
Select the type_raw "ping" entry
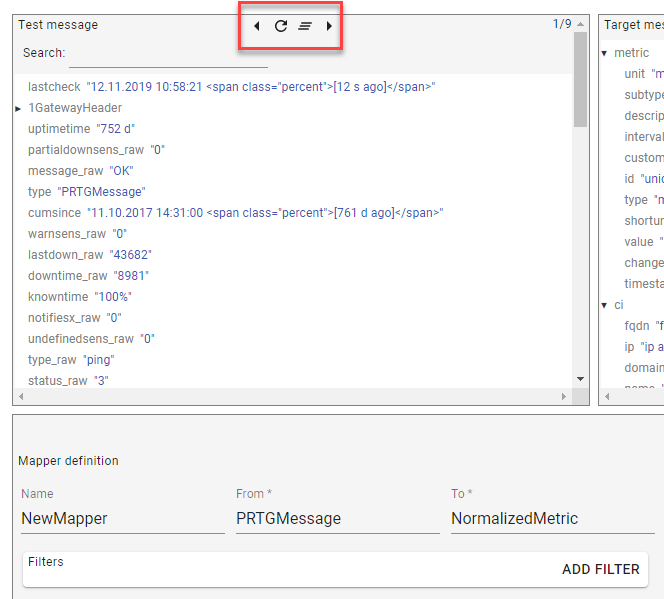pyautogui.click(x=71, y=360)
